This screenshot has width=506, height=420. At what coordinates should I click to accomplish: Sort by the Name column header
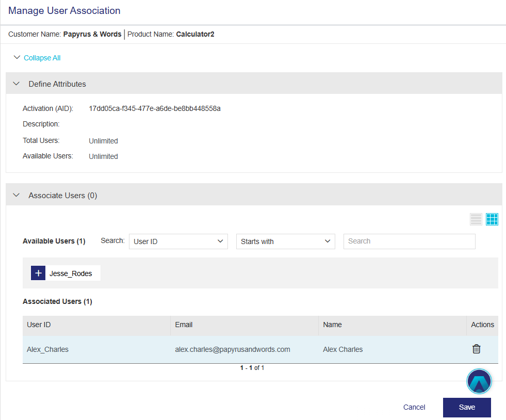pos(332,325)
